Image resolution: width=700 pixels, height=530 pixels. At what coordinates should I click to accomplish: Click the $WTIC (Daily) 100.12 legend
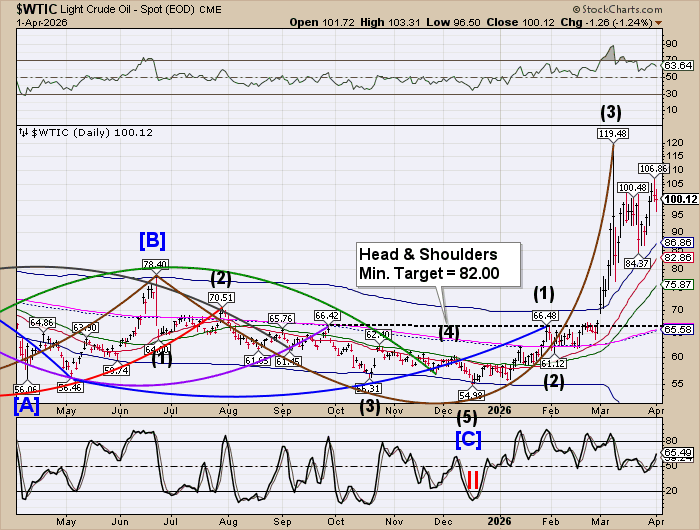coord(71,131)
